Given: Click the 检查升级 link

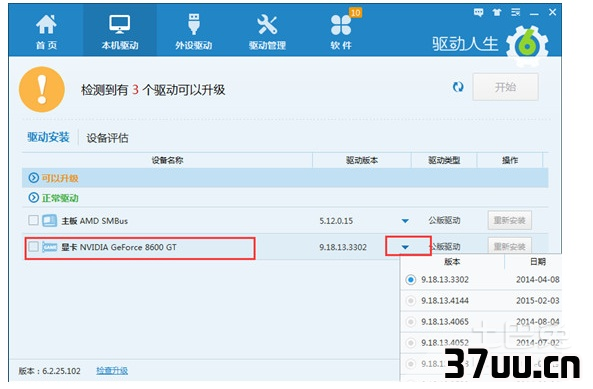Looking at the screenshot, I should click(x=112, y=370).
